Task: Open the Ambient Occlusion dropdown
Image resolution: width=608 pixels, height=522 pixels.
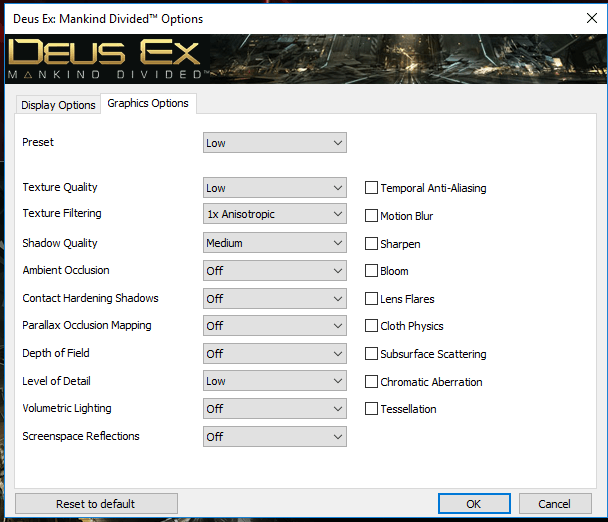Action: pos(274,271)
